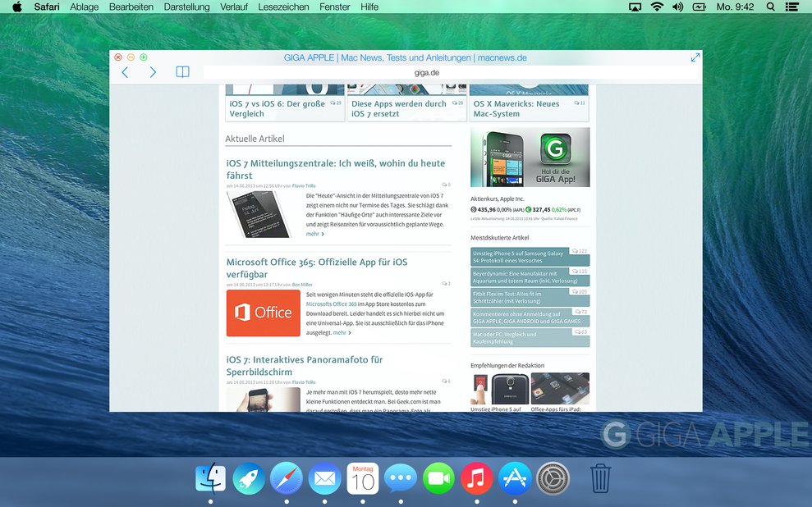Image resolution: width=812 pixels, height=507 pixels.
Task: Click the Samsung phone recommendation thumbnail
Action: tap(500, 389)
